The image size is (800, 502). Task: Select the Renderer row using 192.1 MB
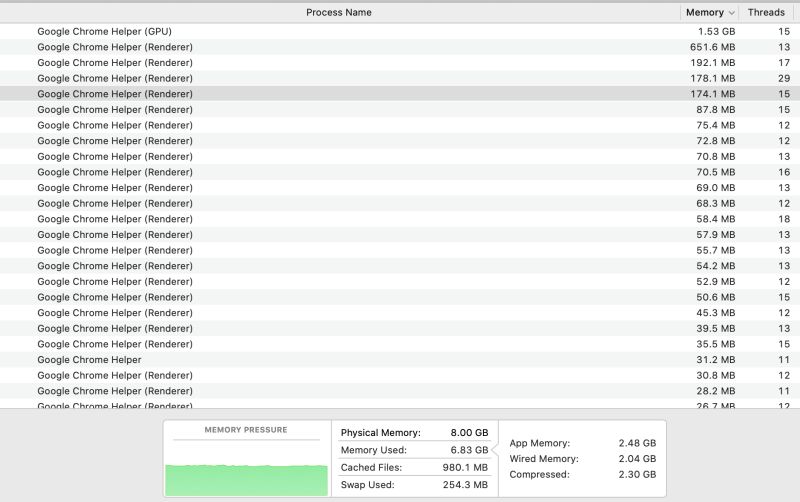point(400,63)
